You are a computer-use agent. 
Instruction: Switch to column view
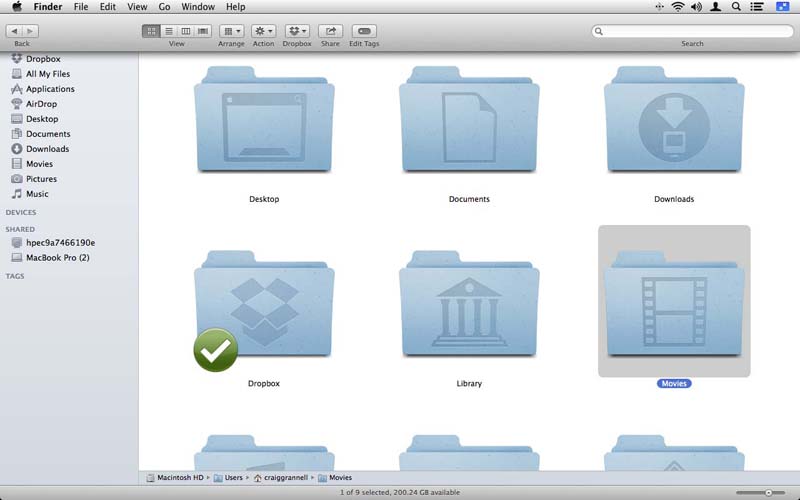186,31
